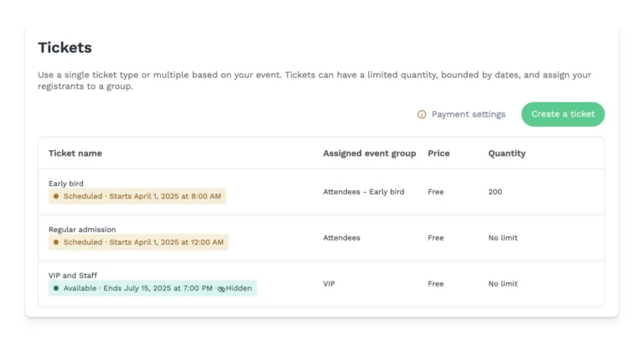Click the Free price of Early bird

436,192
